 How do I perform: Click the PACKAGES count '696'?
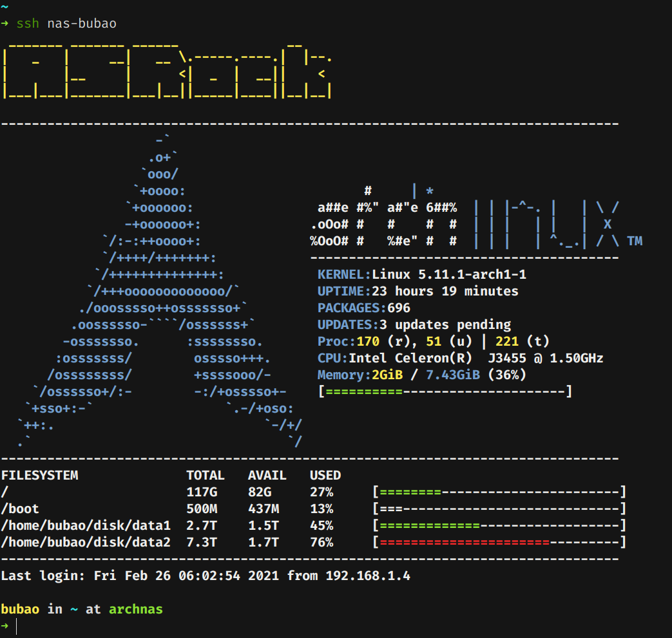399,308
